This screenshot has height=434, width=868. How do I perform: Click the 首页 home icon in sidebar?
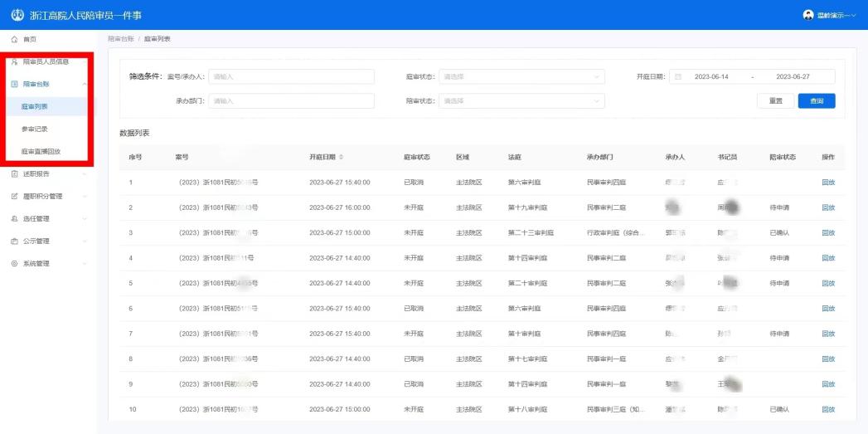[x=15, y=39]
